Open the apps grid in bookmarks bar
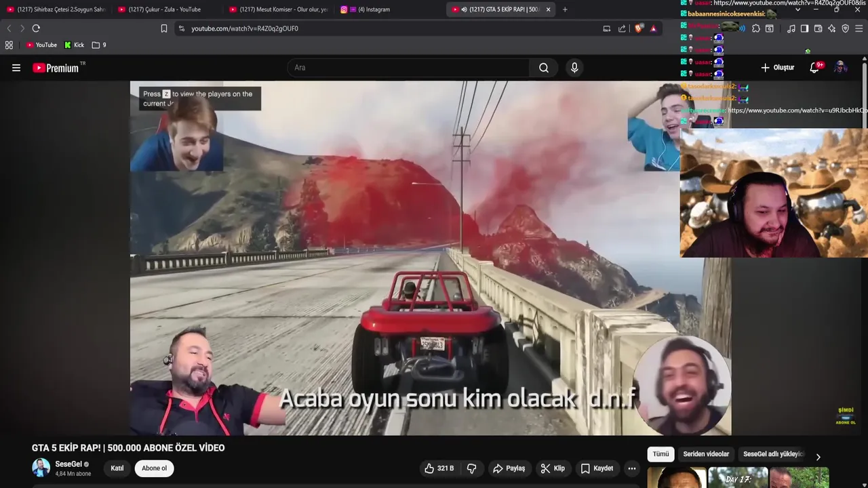Screen dimensions: 868x488 [9, 45]
